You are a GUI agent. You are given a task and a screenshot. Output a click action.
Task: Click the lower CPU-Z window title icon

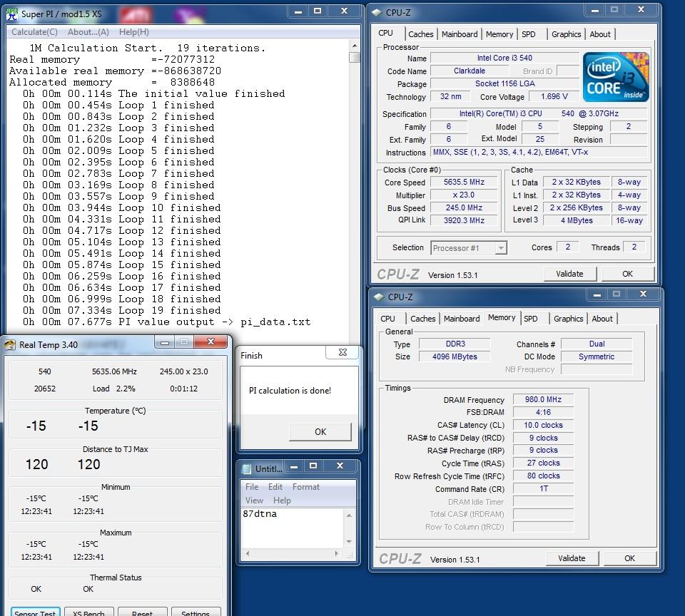[x=379, y=297]
